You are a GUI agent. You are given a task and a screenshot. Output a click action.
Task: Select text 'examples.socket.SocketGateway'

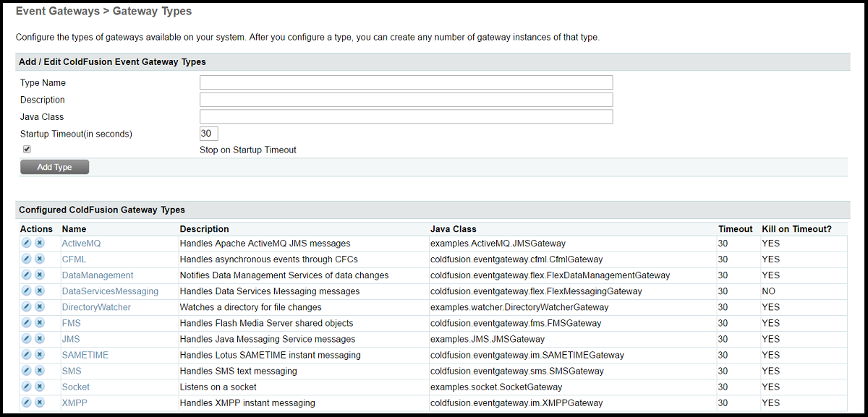(x=496, y=387)
